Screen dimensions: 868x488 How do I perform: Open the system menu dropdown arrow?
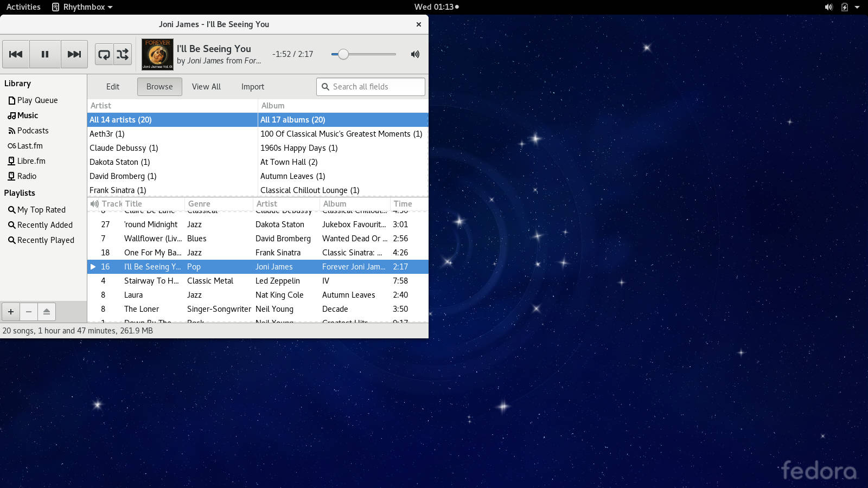857,7
